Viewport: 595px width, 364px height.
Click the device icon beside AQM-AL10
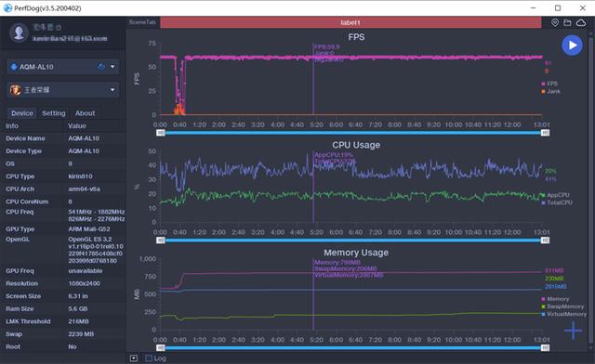coord(14,67)
